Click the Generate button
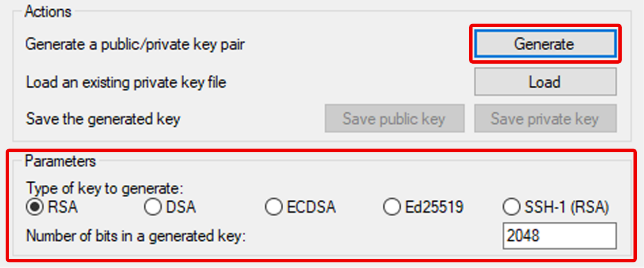The height and width of the screenshot is (268, 644). coord(544,44)
